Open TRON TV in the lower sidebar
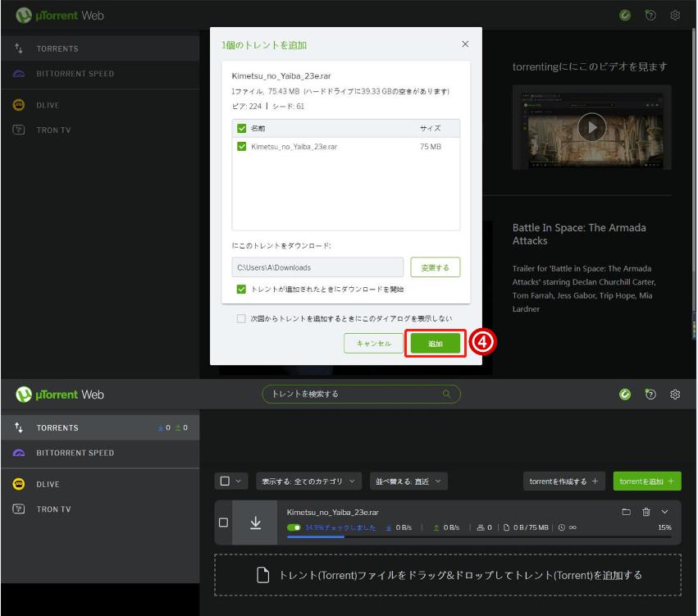The image size is (698, 616). 53,509
